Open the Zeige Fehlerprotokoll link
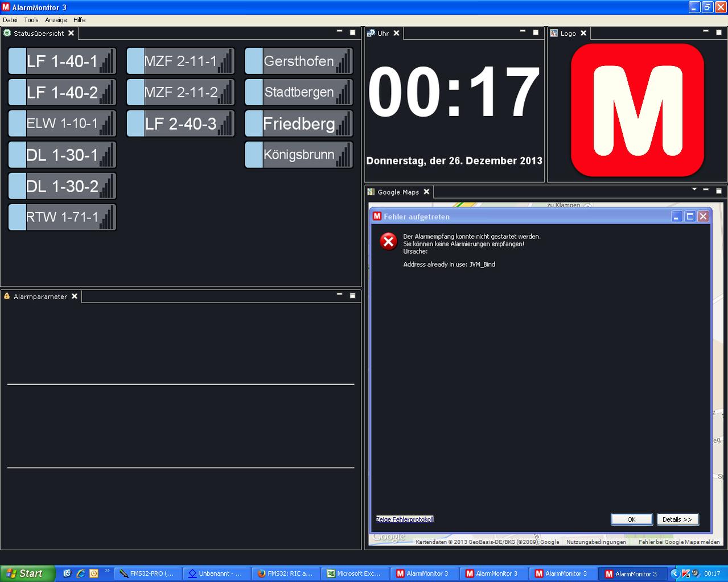The width and height of the screenshot is (728, 582). pyautogui.click(x=405, y=519)
